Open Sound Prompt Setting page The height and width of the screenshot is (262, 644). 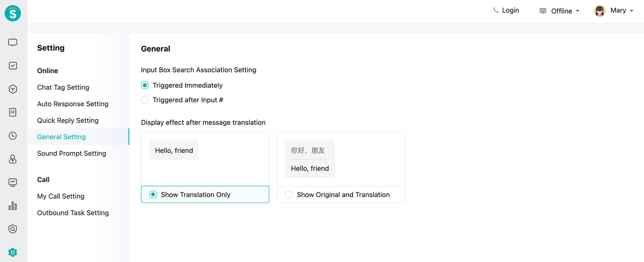pyautogui.click(x=71, y=153)
